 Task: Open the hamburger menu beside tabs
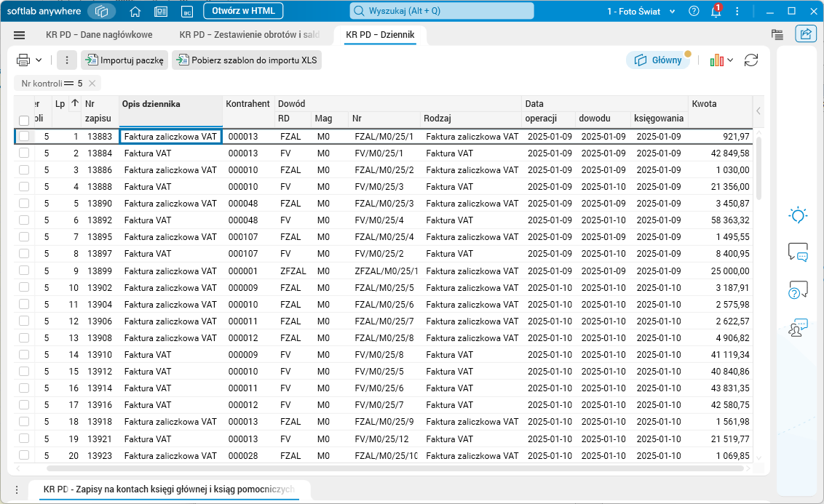[x=20, y=35]
